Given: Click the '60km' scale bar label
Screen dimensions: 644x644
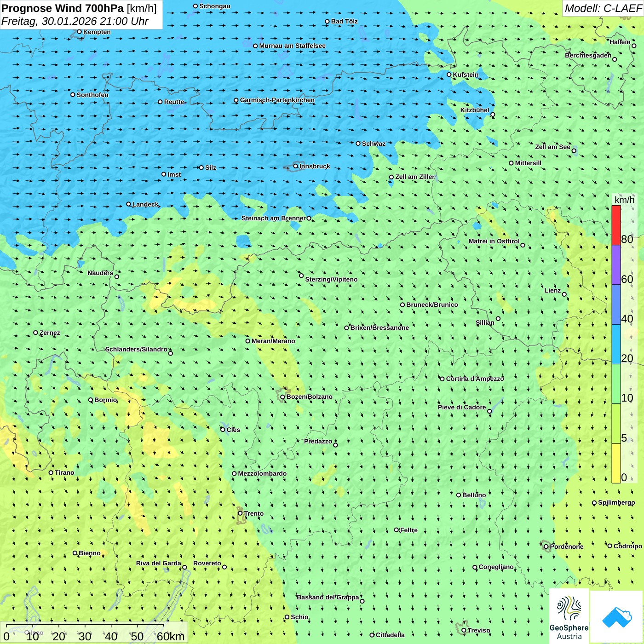Looking at the screenshot, I should click(x=171, y=636).
